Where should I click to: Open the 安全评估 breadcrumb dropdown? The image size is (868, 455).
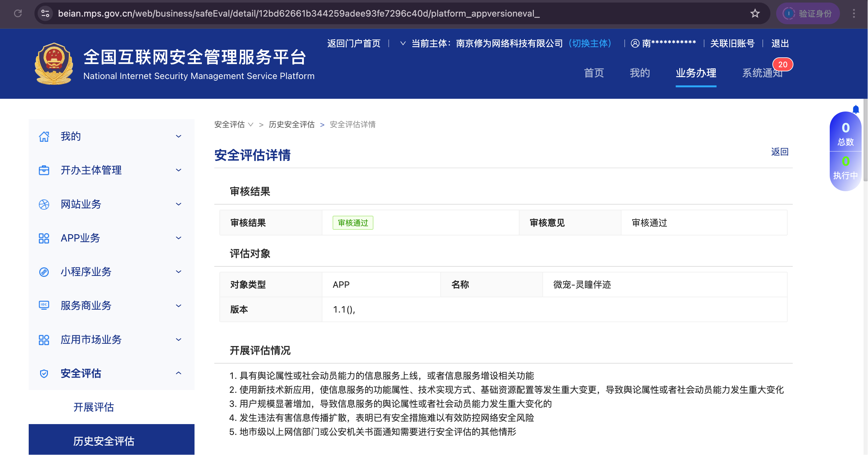pos(251,125)
